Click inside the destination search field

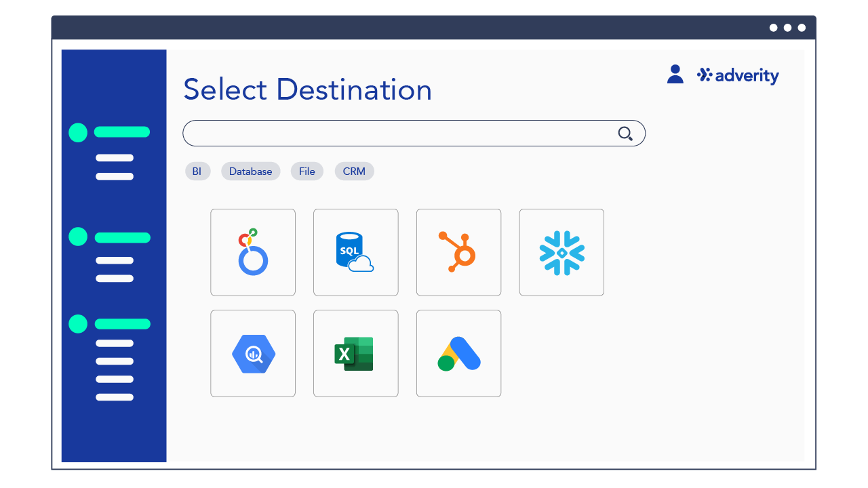click(x=414, y=133)
